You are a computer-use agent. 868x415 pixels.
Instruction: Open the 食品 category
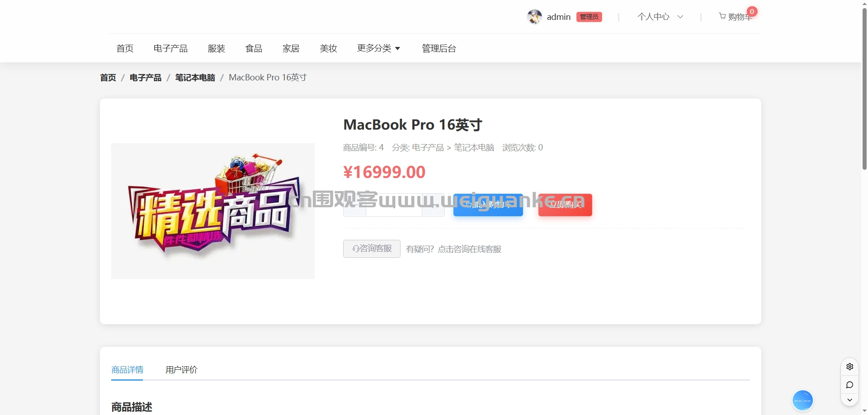[x=254, y=48]
